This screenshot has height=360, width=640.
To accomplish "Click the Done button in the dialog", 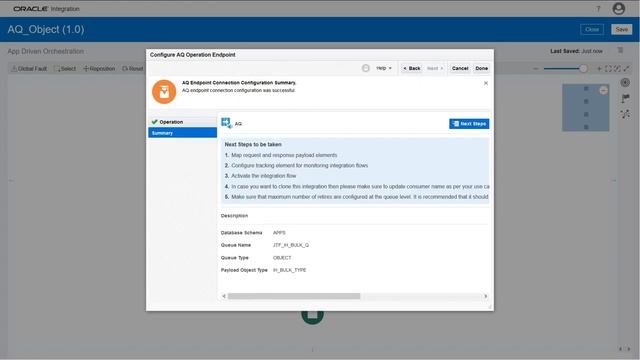I will pyautogui.click(x=482, y=68).
